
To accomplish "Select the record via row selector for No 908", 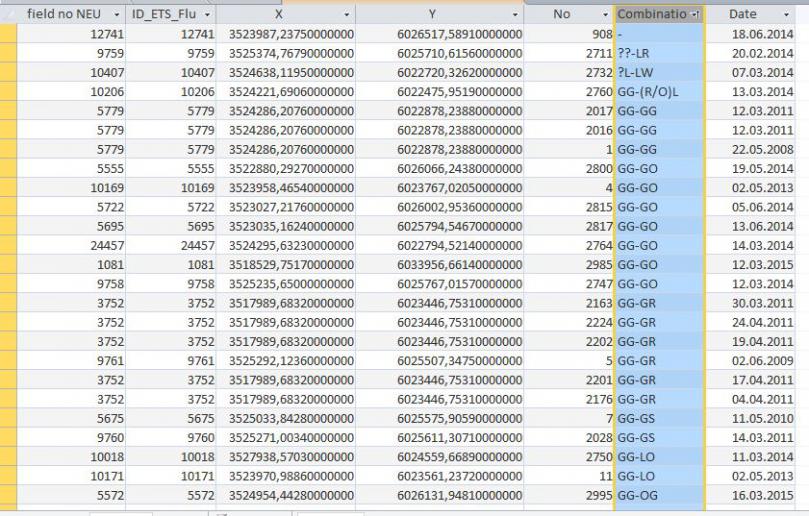I will click(8, 34).
